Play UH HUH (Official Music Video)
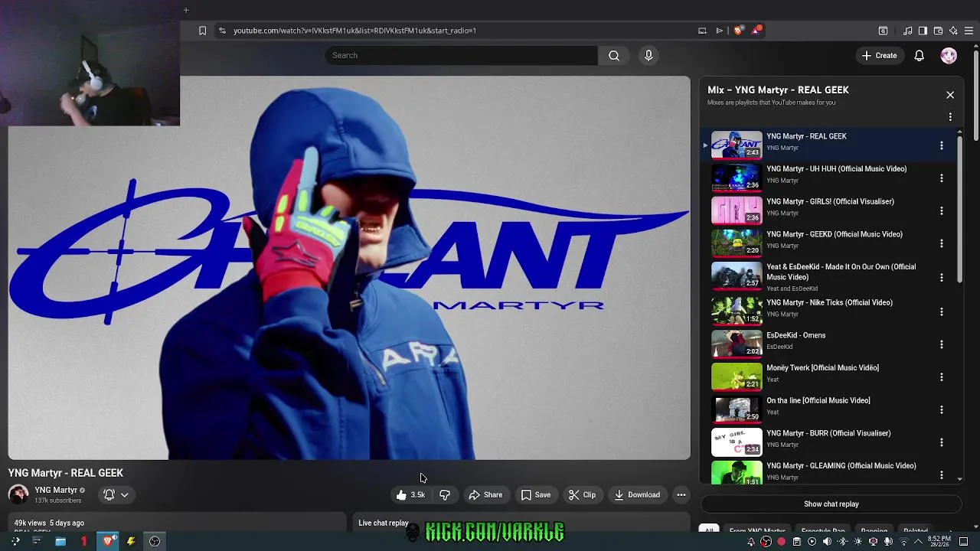 point(836,168)
